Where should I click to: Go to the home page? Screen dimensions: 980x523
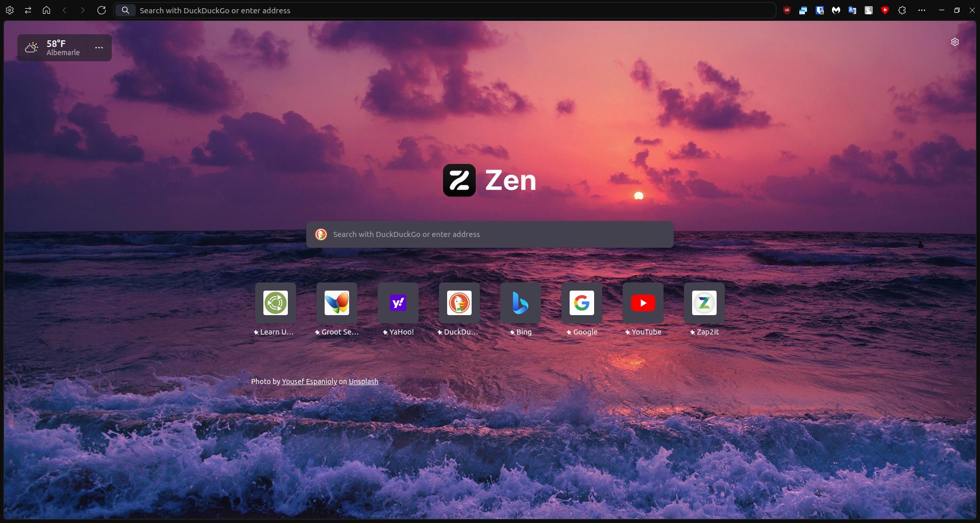coord(46,10)
